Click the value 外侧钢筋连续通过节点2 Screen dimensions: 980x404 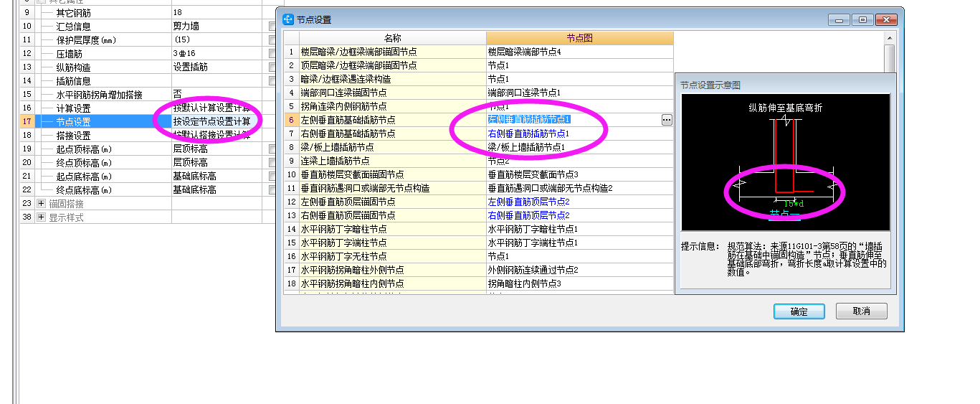[533, 270]
